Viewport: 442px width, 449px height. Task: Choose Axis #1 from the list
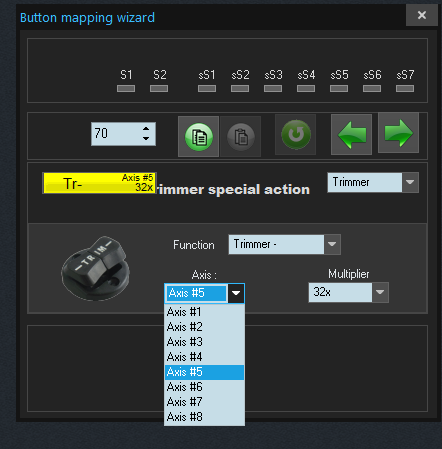point(204,312)
